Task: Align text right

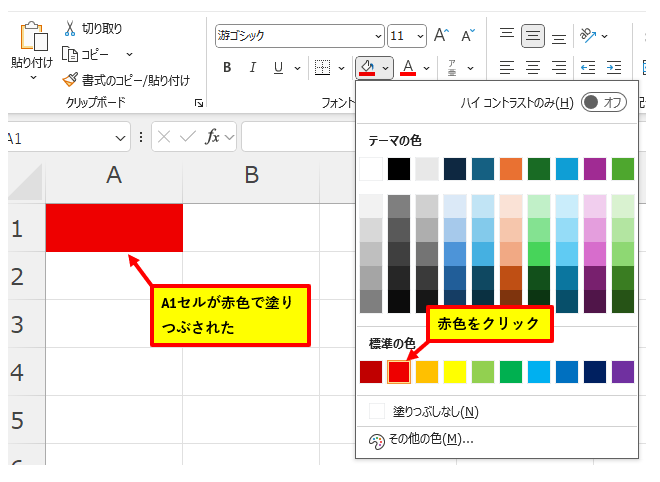Action: [x=559, y=67]
